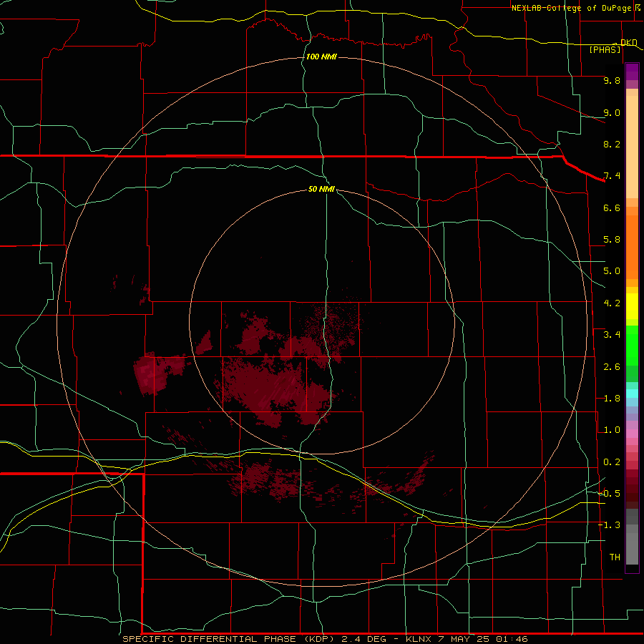
Task: Click the 8.2 color scale value
Action: click(x=612, y=144)
